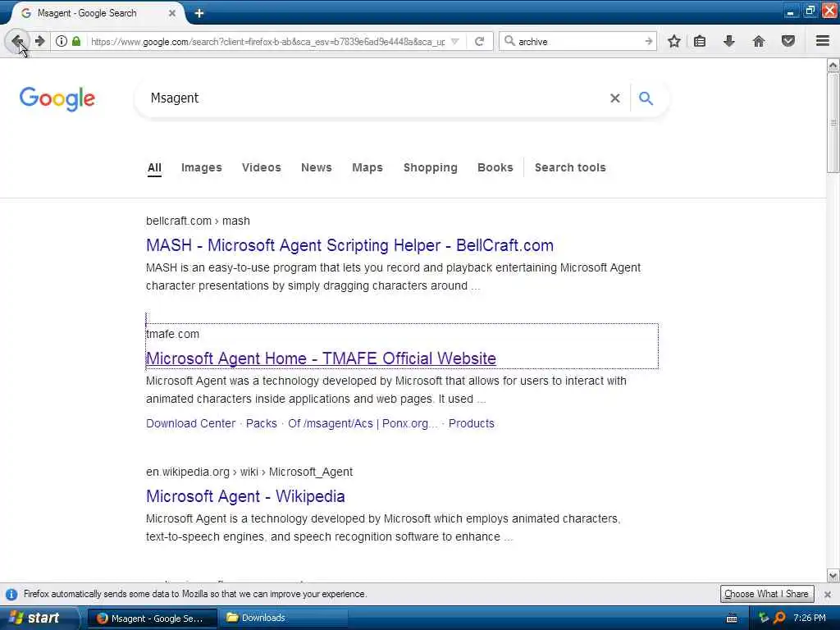Switch to News results
This screenshot has width=840, height=630.
click(316, 167)
